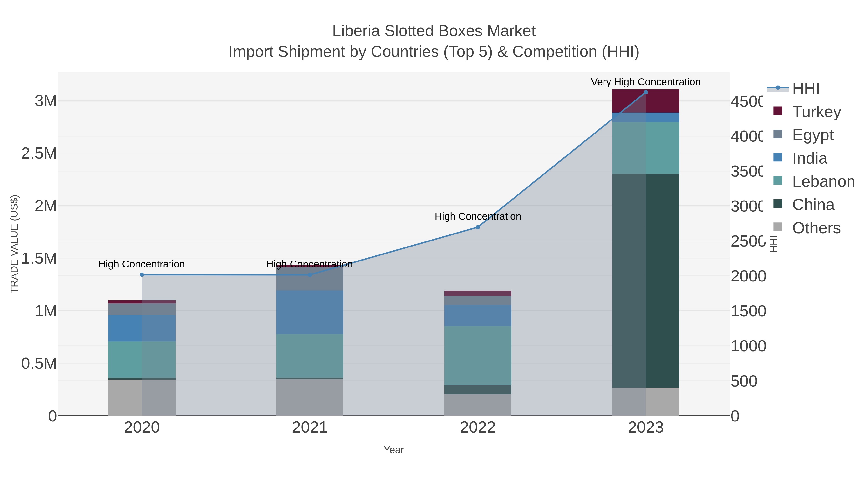Select the Lebanon segment of the 2021 bar
Viewport: 868px width, 488px height.
coord(310,356)
